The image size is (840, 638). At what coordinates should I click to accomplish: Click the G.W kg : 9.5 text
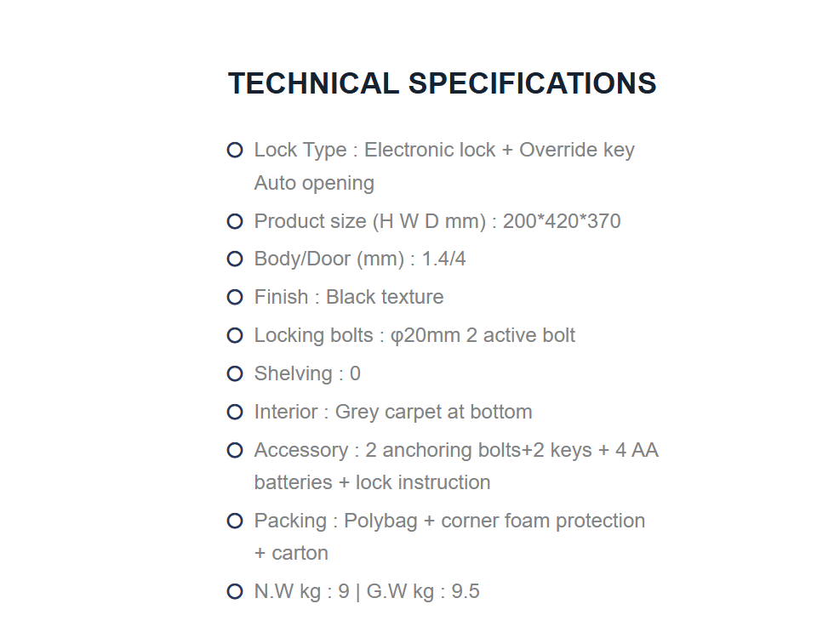423,592
